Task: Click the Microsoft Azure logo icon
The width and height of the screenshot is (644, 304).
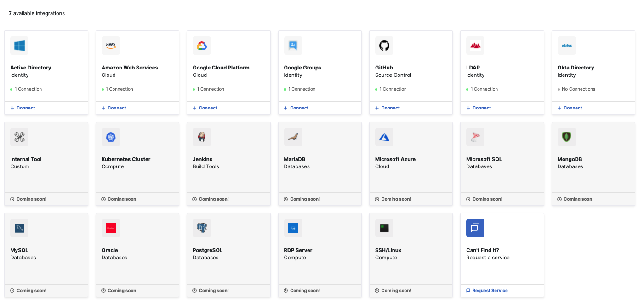Action: tap(384, 137)
